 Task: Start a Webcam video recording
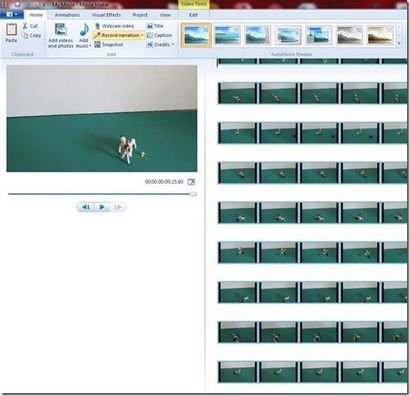coord(114,26)
